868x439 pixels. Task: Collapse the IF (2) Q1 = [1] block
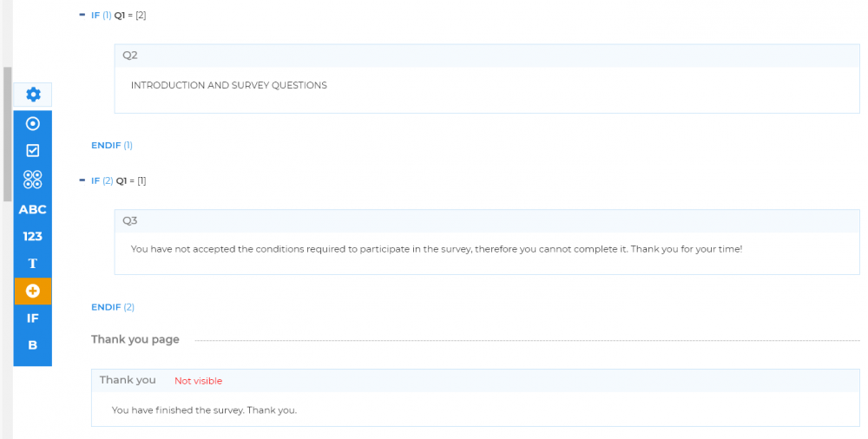82,180
